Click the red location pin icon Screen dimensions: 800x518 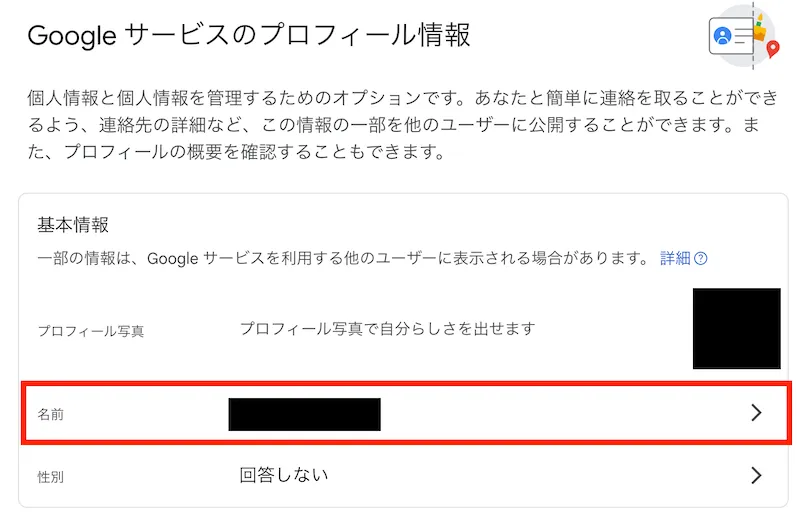(x=773, y=48)
